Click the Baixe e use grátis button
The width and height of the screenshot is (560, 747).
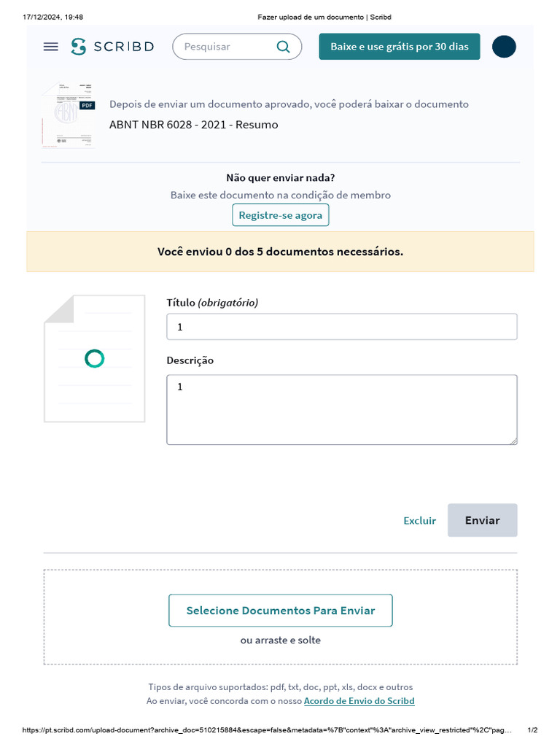400,47
